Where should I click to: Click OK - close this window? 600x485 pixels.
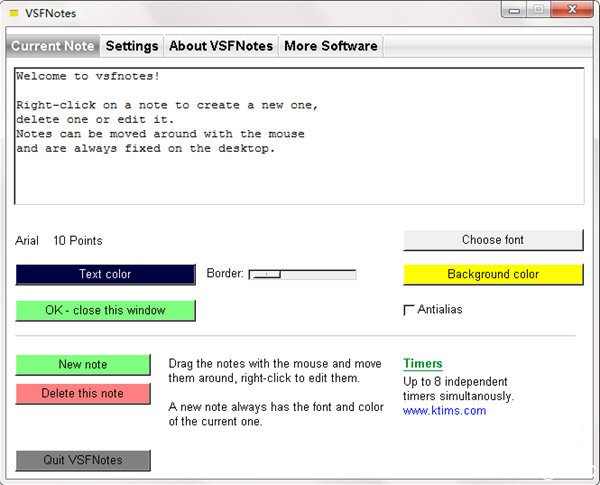click(105, 310)
